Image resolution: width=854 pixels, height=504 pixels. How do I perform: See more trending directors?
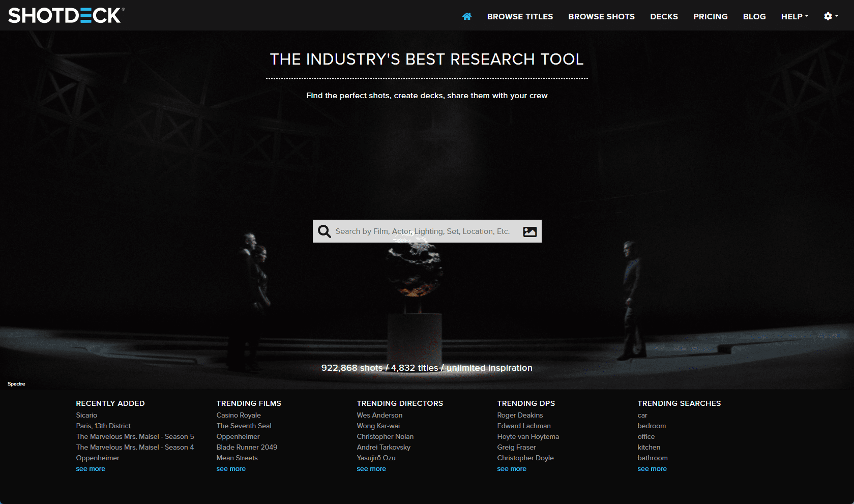click(x=371, y=469)
